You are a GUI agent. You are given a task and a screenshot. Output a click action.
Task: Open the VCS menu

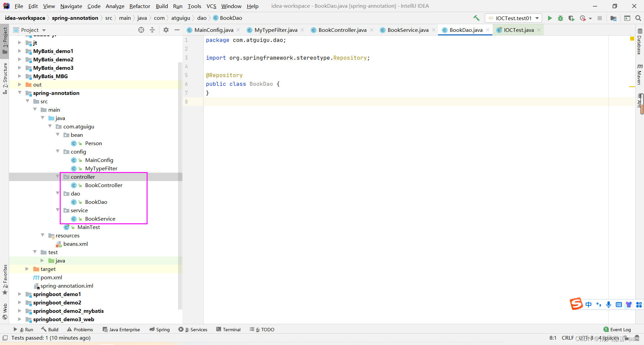tap(211, 6)
